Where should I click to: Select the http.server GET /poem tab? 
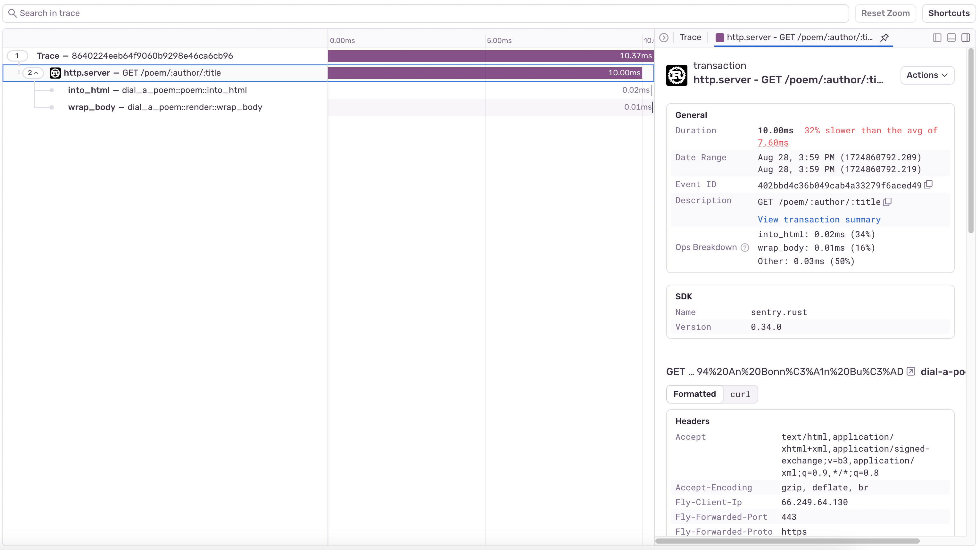798,37
